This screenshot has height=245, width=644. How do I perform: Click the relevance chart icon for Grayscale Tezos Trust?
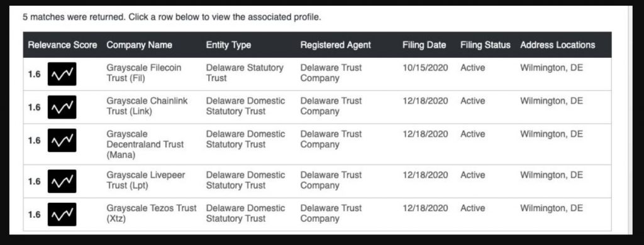coord(62,214)
